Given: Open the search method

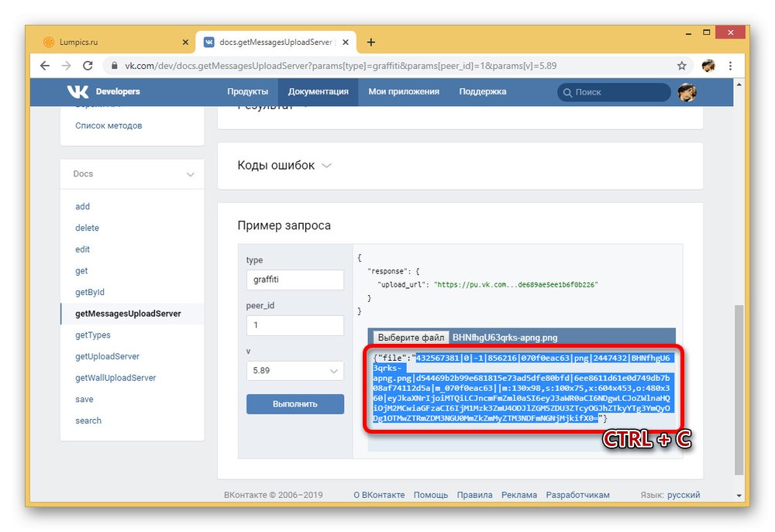Looking at the screenshot, I should [x=88, y=420].
